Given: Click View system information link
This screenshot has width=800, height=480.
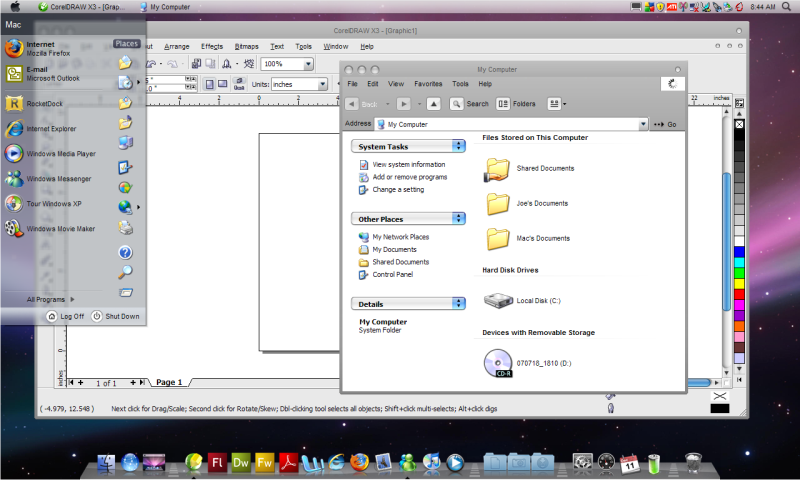Looking at the screenshot, I should 409,164.
